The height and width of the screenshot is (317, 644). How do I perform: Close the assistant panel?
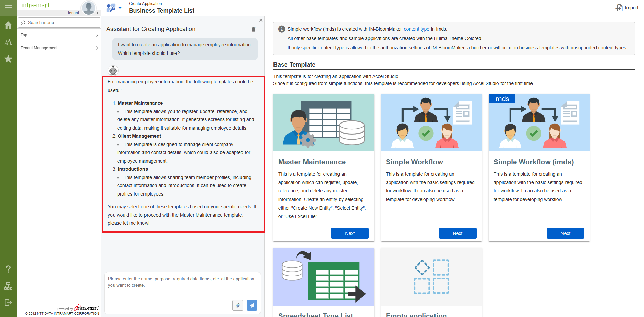261,20
